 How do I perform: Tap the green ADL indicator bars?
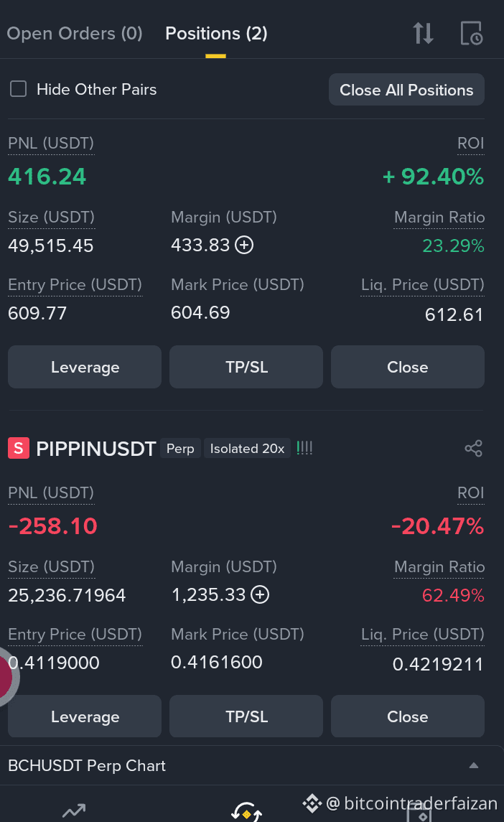[x=304, y=448]
